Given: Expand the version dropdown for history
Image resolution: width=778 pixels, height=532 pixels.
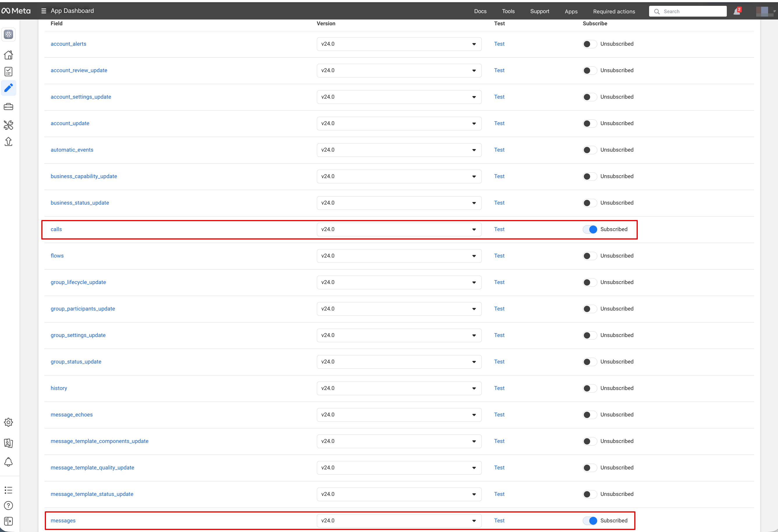Looking at the screenshot, I should [399, 388].
